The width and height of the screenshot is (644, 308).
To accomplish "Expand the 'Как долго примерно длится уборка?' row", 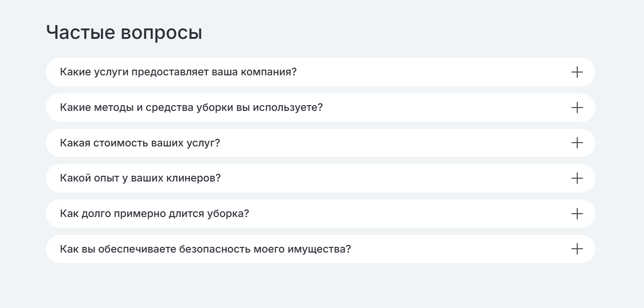I will coord(321,214).
